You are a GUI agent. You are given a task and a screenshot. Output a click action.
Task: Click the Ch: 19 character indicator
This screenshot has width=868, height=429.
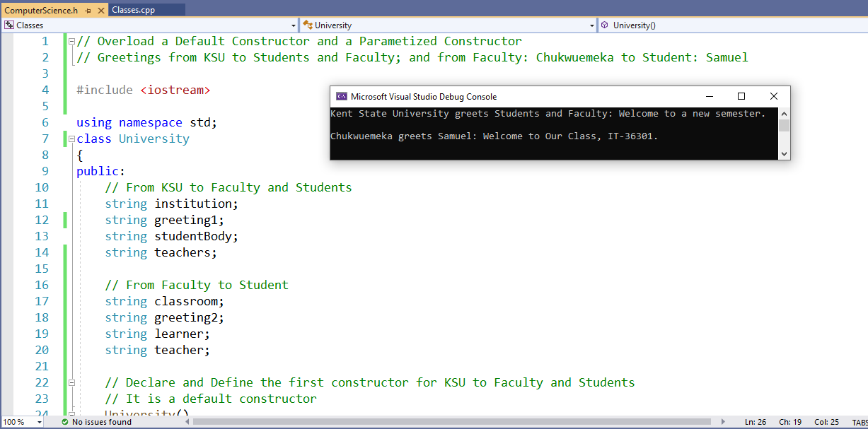click(x=790, y=422)
